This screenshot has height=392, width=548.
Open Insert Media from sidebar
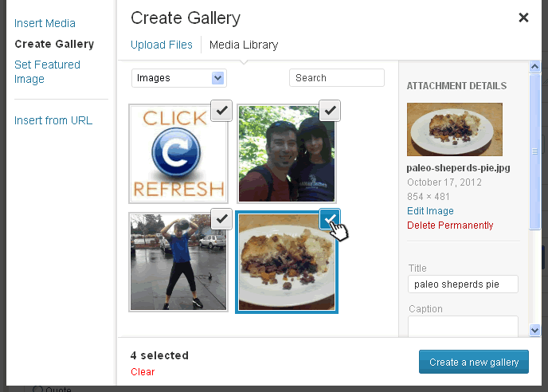click(x=45, y=23)
